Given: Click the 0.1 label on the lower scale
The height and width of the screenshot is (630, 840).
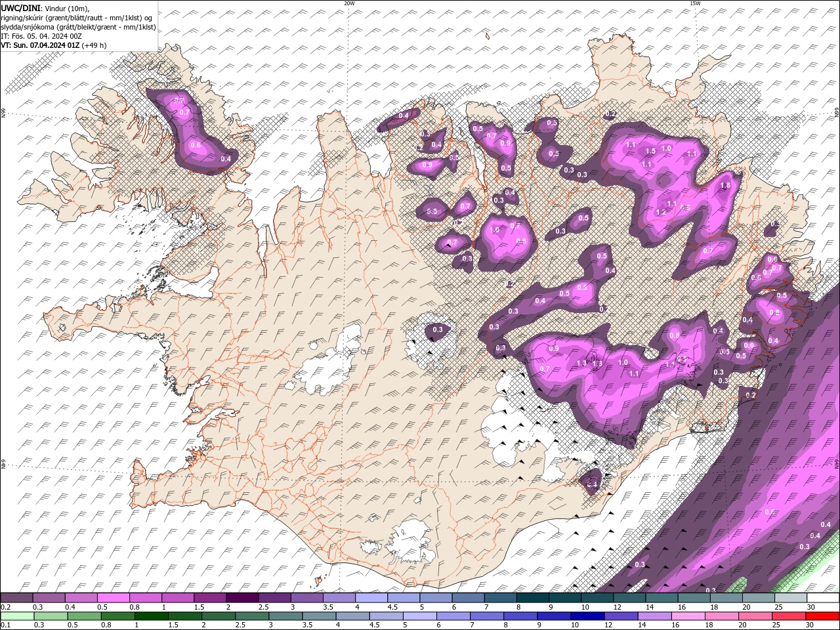Looking at the screenshot, I should 5,625.
